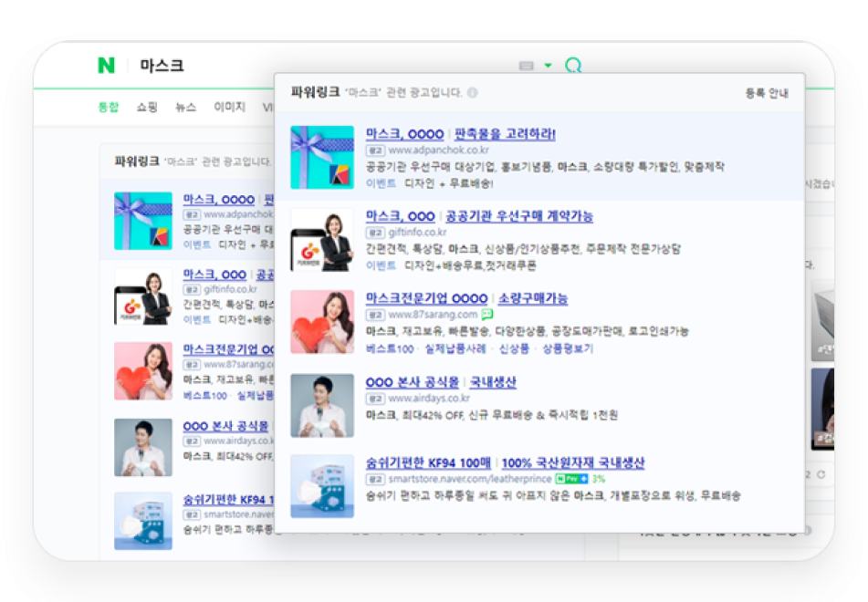Screen dimensions: 868x602
Task: Click the popup URL smartstore.naver.com/leatherprince
Action: coord(470,479)
